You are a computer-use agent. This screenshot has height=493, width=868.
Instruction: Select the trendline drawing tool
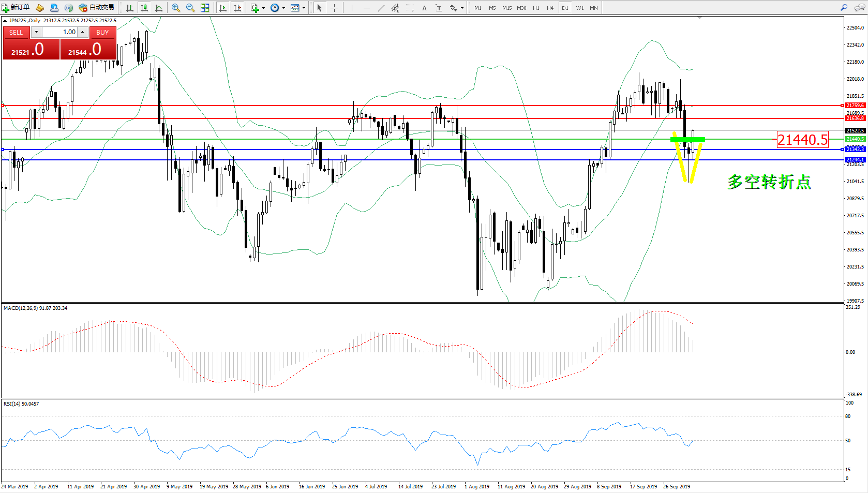pos(381,8)
